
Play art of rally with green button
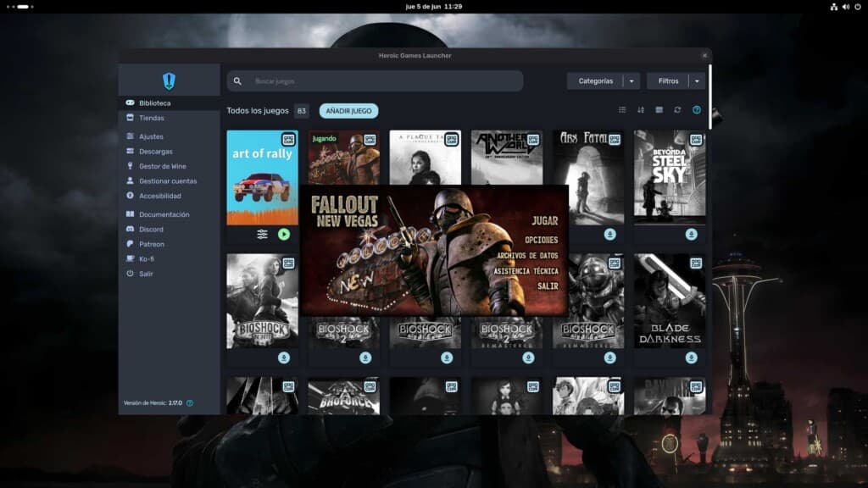pyautogui.click(x=284, y=234)
